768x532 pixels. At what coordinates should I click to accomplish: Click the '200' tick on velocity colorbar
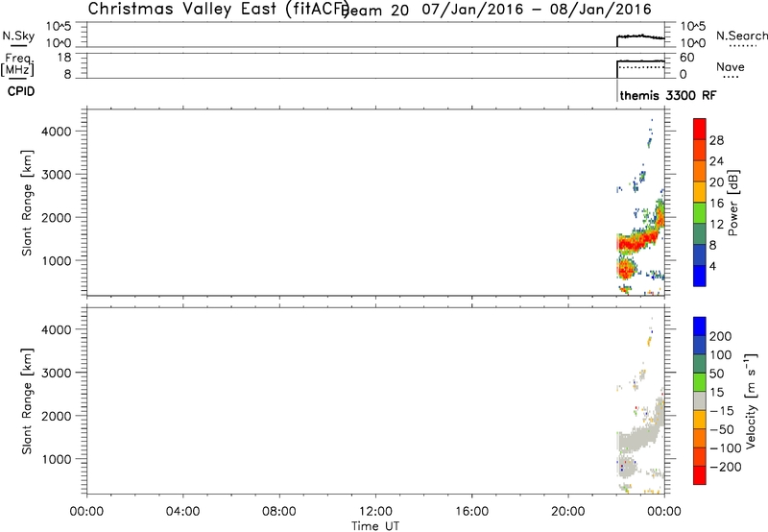(x=721, y=336)
